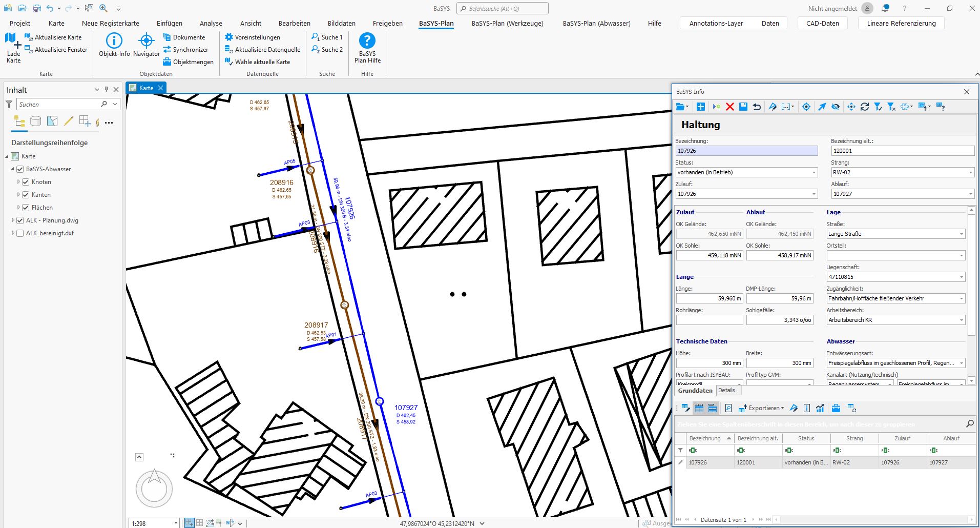Click the locate target icon in BaSYS-Info
This screenshot has width=980, height=528.
(806, 107)
